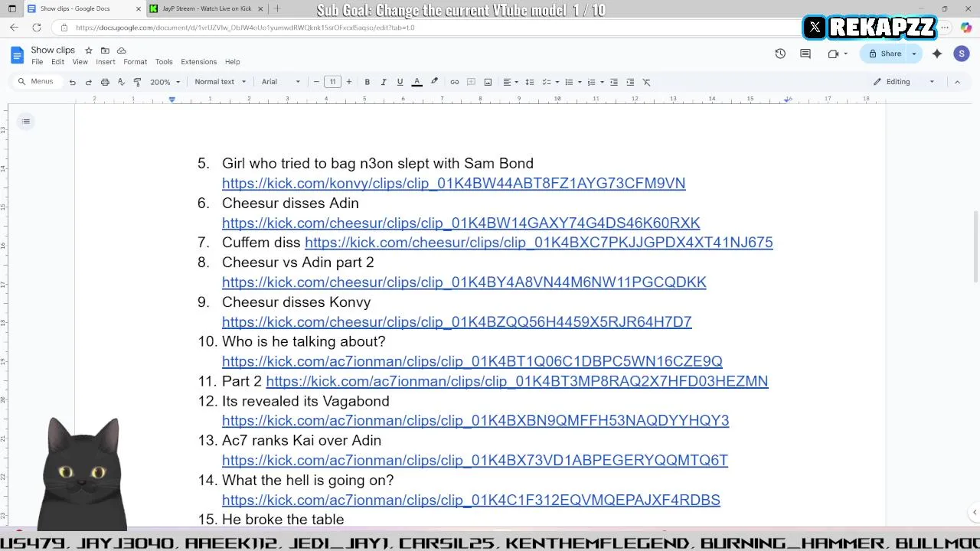
Task: Check the cloud save status icon
Action: 121,51
